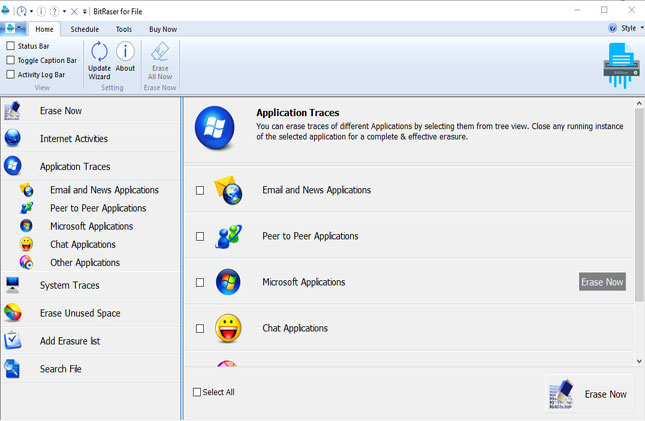Click the info icon in quick access toolbar
The image size is (645, 421).
pos(42,11)
